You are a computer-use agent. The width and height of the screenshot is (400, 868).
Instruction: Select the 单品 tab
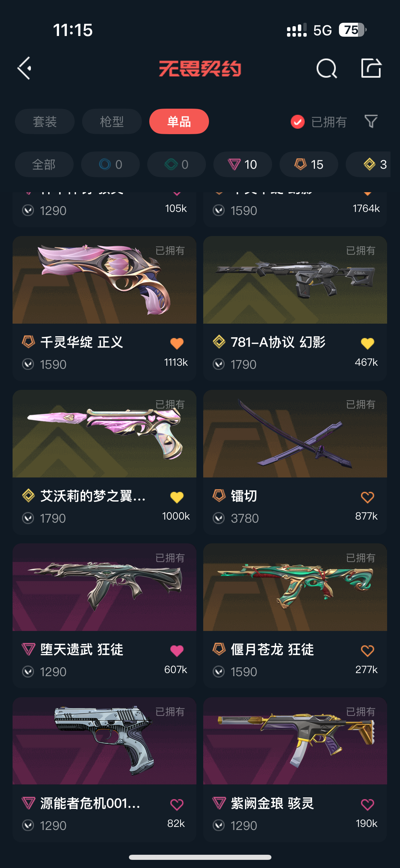pos(179,122)
